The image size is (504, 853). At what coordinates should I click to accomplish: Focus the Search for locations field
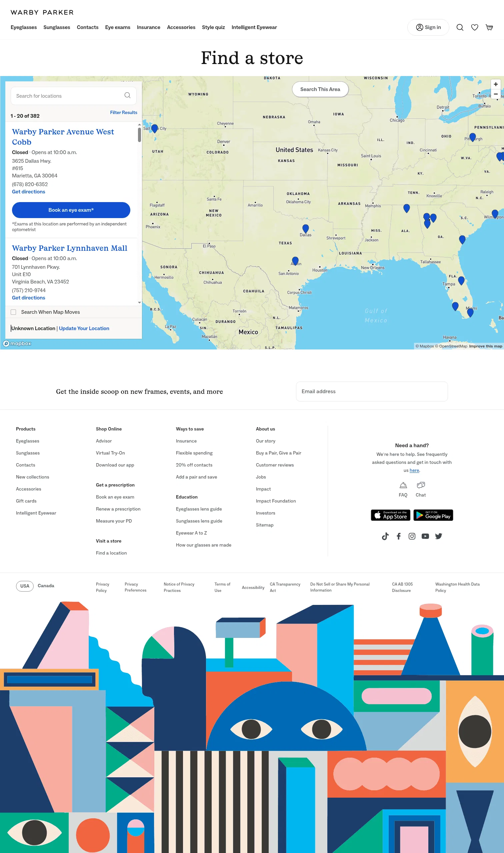tap(74, 96)
